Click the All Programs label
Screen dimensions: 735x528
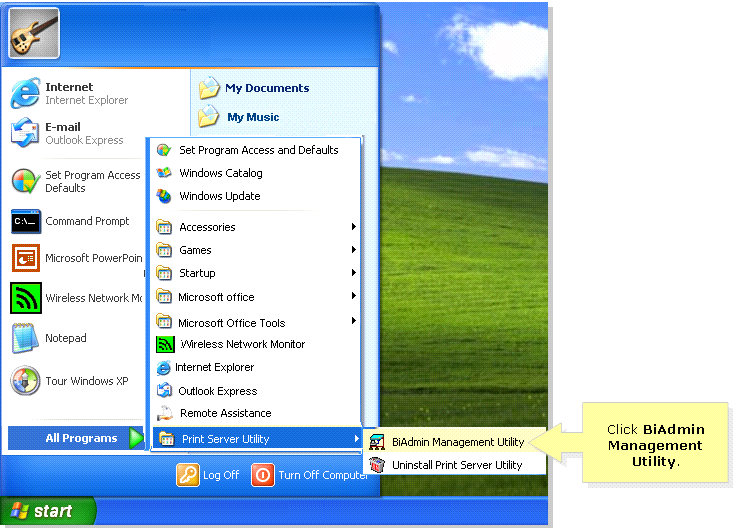pos(81,438)
